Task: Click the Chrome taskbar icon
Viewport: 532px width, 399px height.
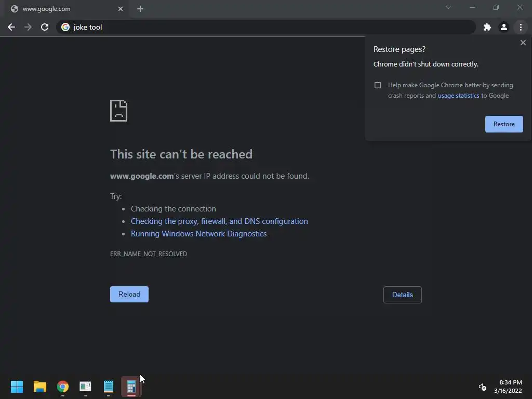Action: pyautogui.click(x=63, y=387)
